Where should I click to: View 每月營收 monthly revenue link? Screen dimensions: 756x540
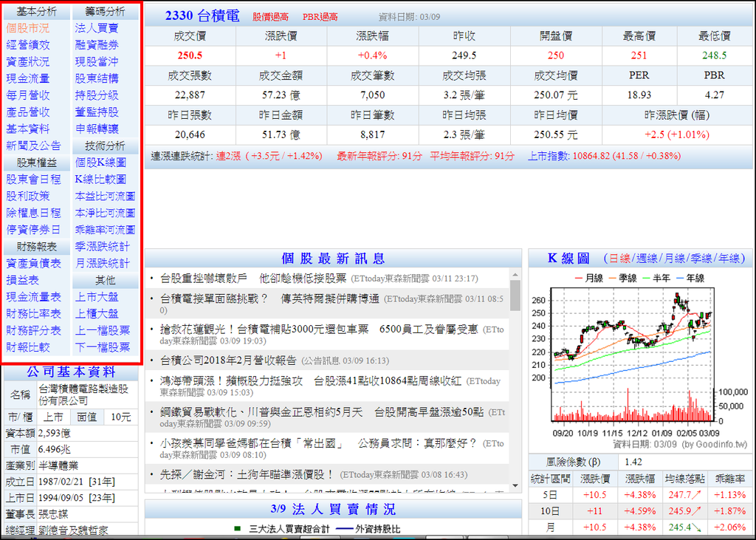[x=27, y=95]
